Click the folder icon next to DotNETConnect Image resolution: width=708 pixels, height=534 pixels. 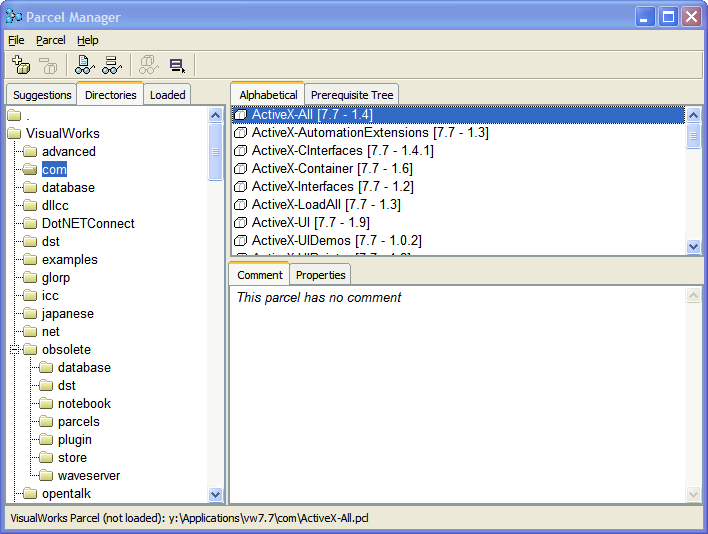(x=30, y=223)
